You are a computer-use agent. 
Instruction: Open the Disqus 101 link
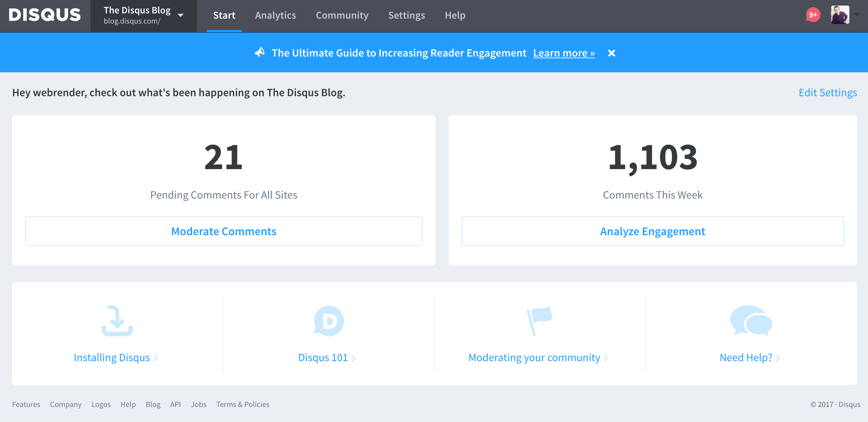click(x=323, y=357)
